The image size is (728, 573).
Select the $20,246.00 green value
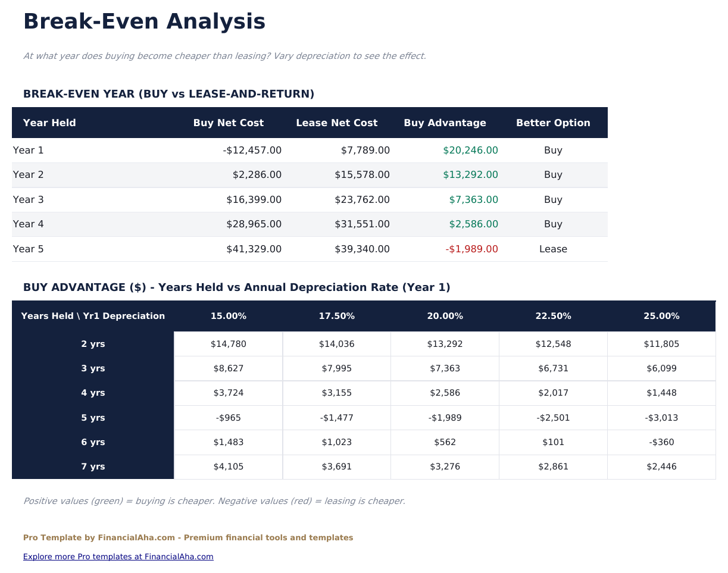471,150
